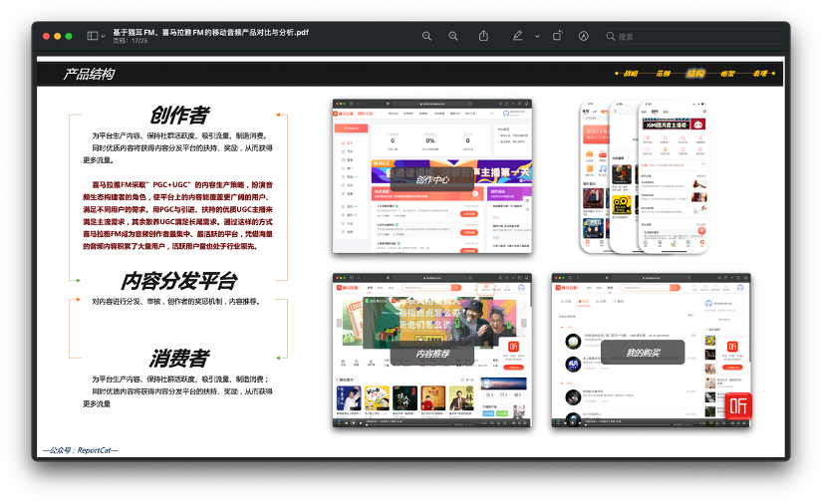Click the PDF file title in titlebar
823x504 pixels.
pyautogui.click(x=210, y=32)
